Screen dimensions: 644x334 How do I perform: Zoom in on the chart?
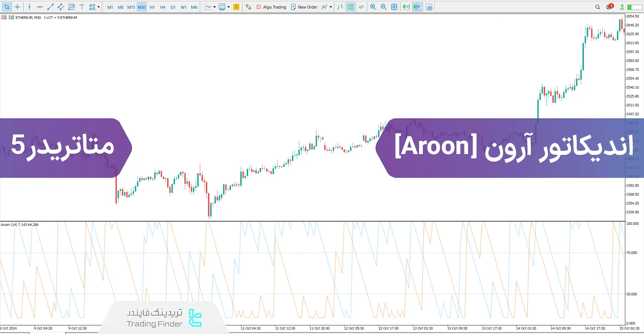373,7
